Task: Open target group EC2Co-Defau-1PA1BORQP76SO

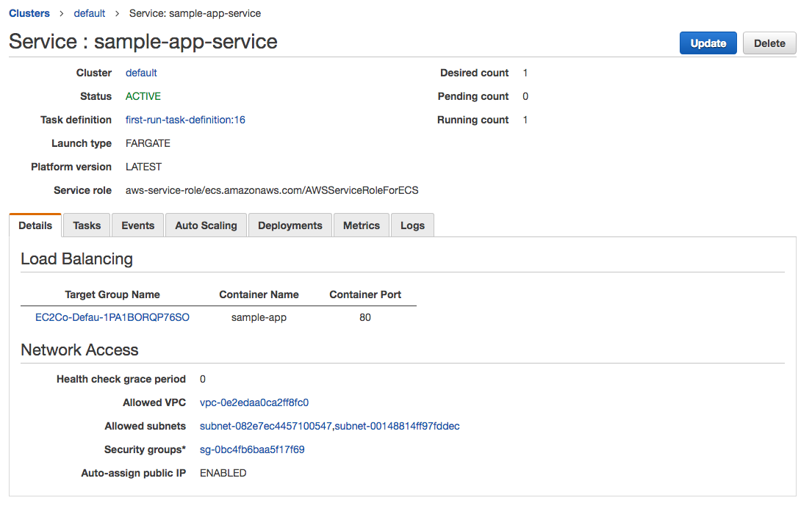Action: point(112,317)
